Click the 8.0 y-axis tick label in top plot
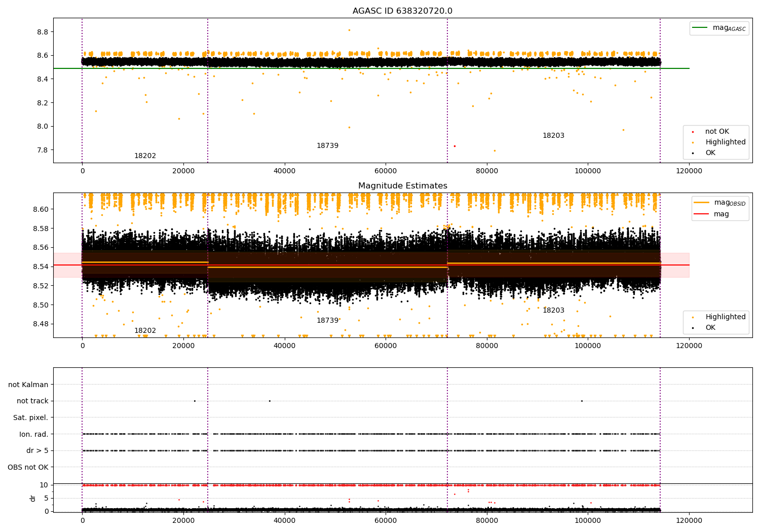The image size is (760, 532). (43, 126)
